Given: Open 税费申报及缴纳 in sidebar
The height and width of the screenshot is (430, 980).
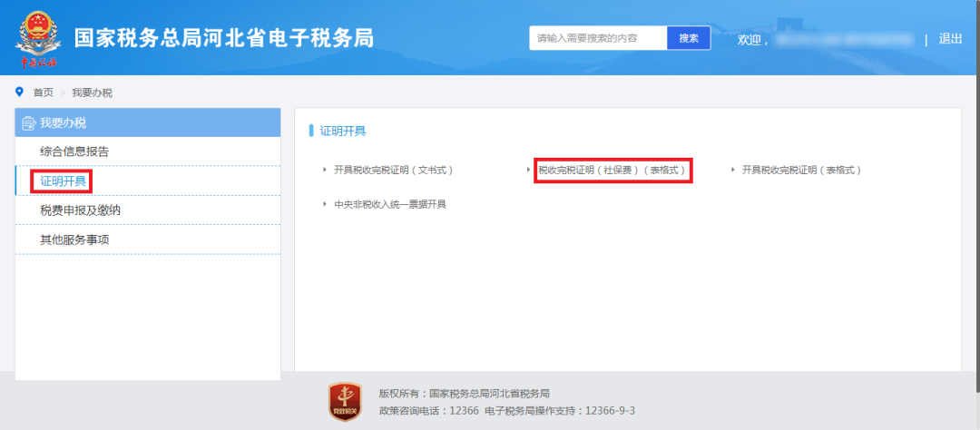Looking at the screenshot, I should (x=148, y=210).
